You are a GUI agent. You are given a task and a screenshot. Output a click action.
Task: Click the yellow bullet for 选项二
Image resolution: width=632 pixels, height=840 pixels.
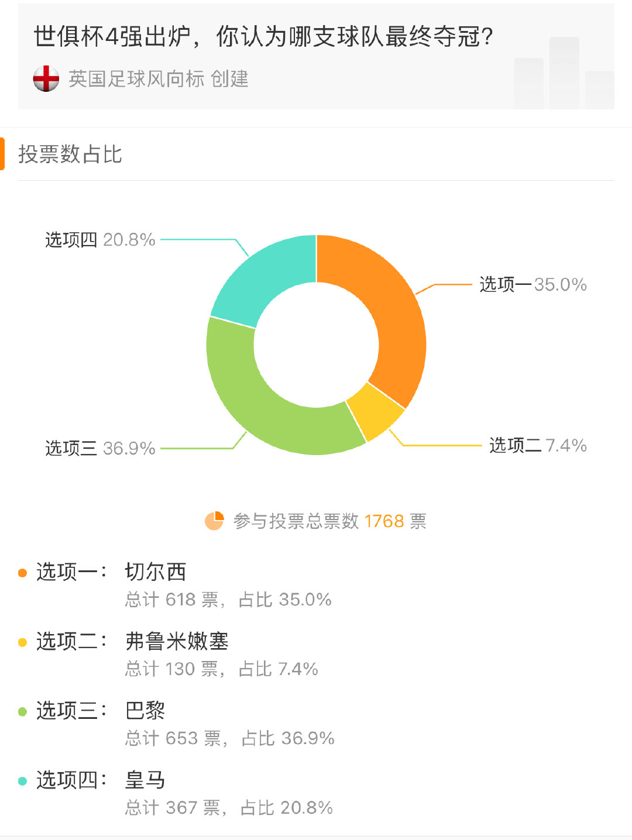[x=23, y=642]
